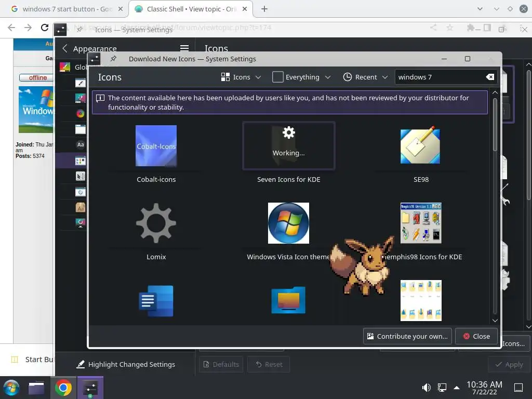Open the Lomix gear icon entry
The image size is (532, 399).
point(156,223)
